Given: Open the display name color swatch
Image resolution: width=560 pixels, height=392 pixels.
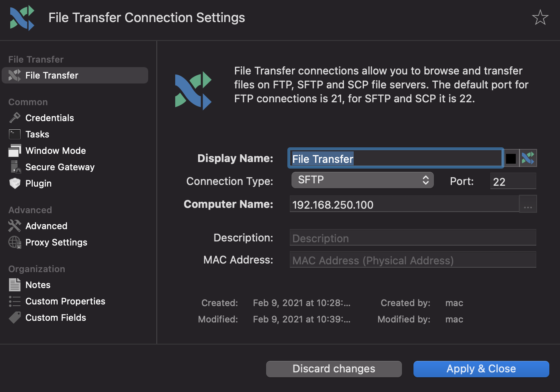Looking at the screenshot, I should coord(511,158).
